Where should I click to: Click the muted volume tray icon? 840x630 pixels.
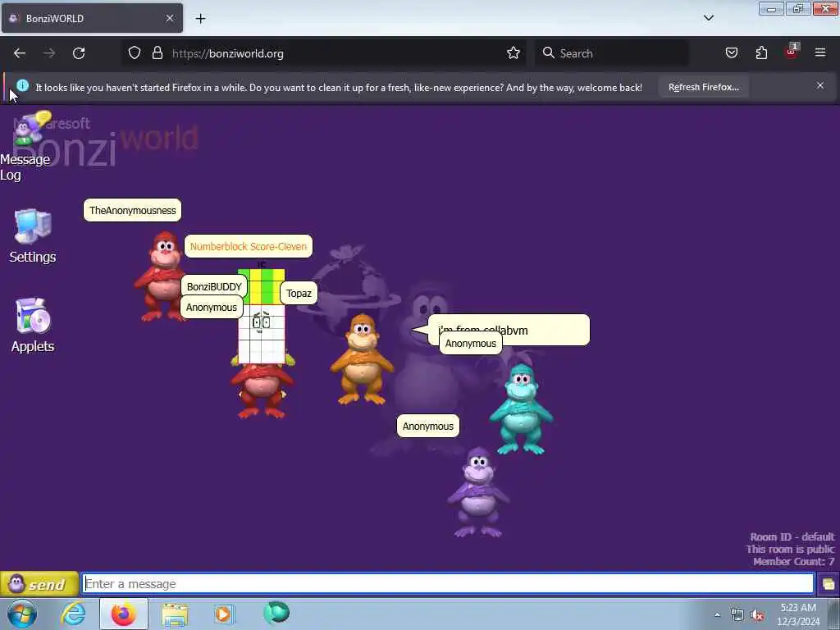tap(757, 615)
